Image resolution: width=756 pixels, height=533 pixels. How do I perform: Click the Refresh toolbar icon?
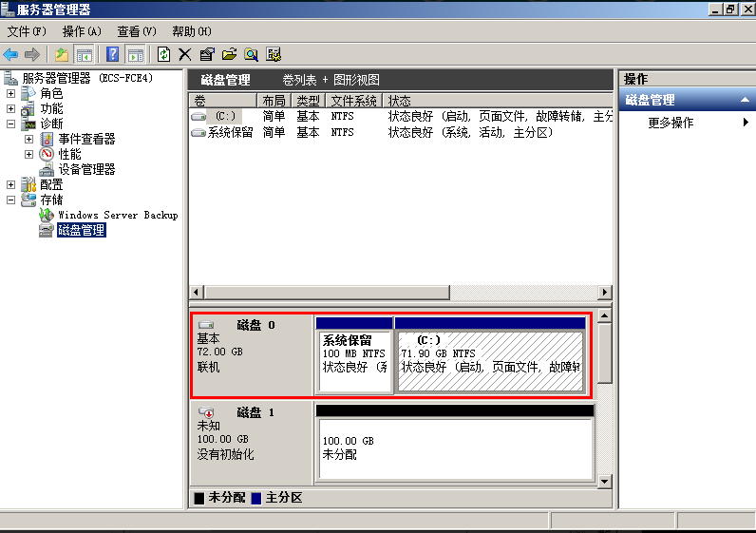[x=164, y=55]
